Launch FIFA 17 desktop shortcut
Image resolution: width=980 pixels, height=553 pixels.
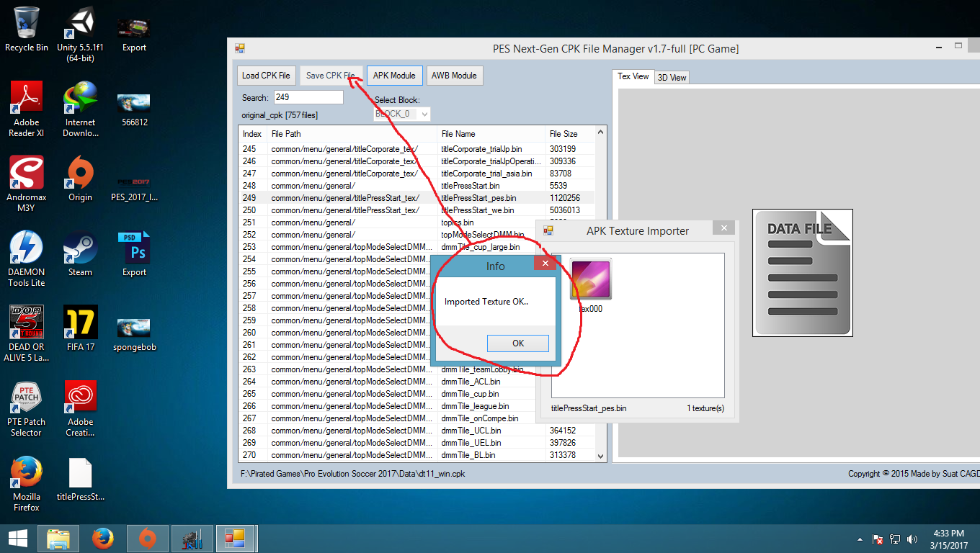(80, 328)
